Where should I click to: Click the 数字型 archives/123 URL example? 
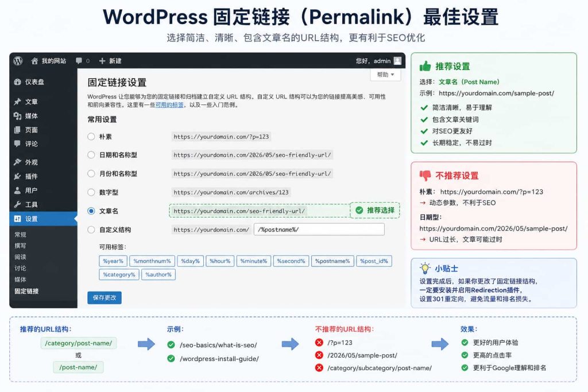[231, 192]
